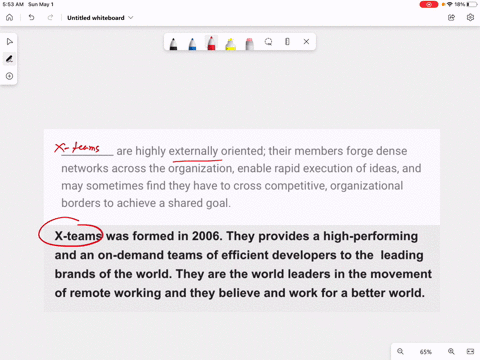Screen dimensions: 480x360
Task: Select the blue pen
Action: [x=192, y=44]
